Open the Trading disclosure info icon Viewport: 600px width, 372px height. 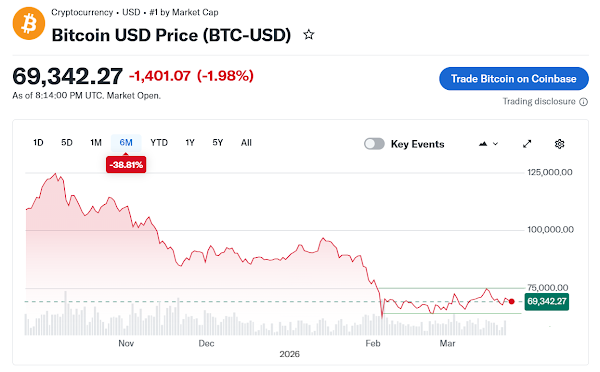584,102
